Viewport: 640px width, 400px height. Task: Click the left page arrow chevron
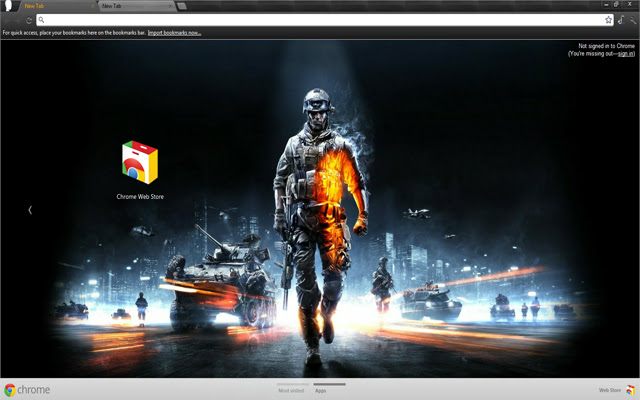[30, 210]
